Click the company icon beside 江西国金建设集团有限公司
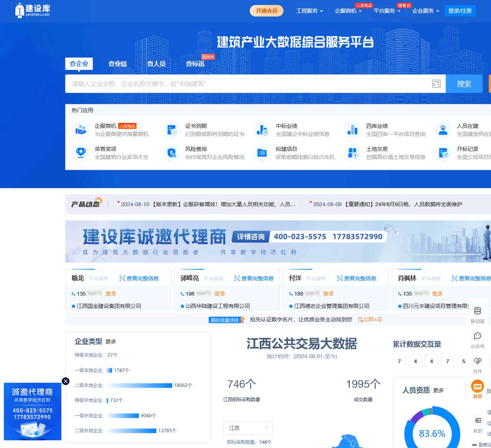 pyautogui.click(x=74, y=306)
